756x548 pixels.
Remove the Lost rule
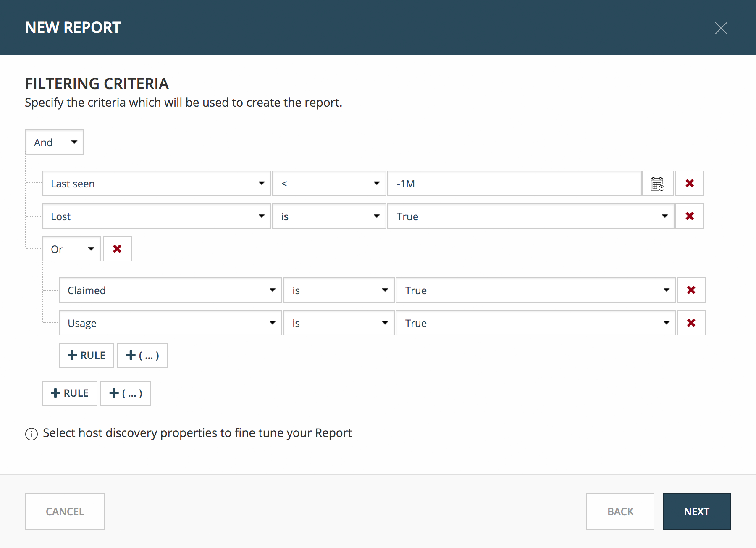[690, 216]
